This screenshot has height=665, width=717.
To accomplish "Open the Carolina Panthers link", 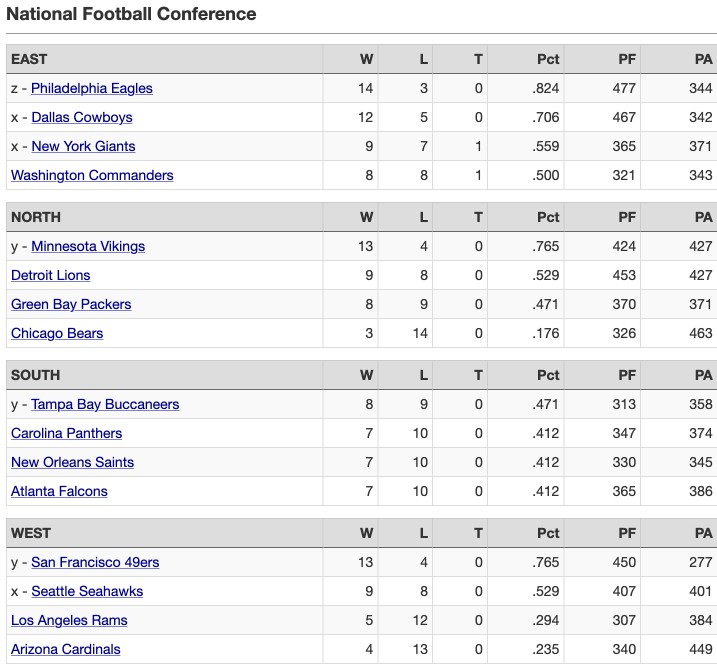I will (x=66, y=433).
